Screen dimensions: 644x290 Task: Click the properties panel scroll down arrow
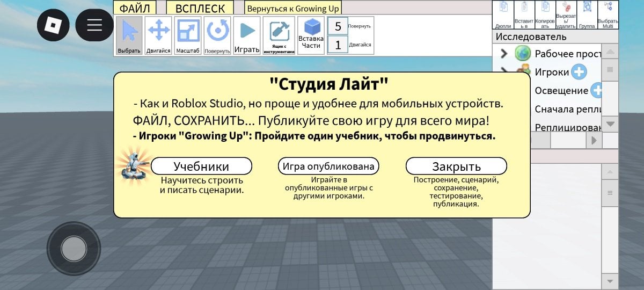coord(610,281)
